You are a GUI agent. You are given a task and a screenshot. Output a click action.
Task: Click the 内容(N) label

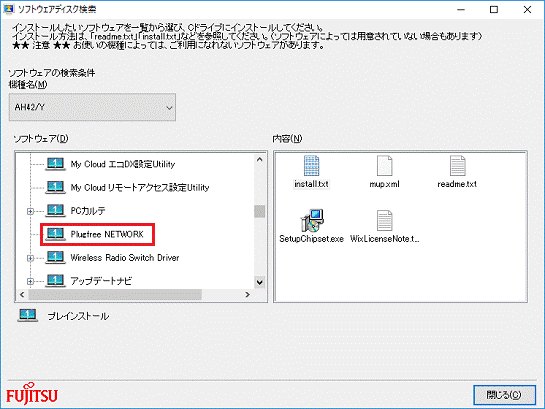tap(287, 139)
